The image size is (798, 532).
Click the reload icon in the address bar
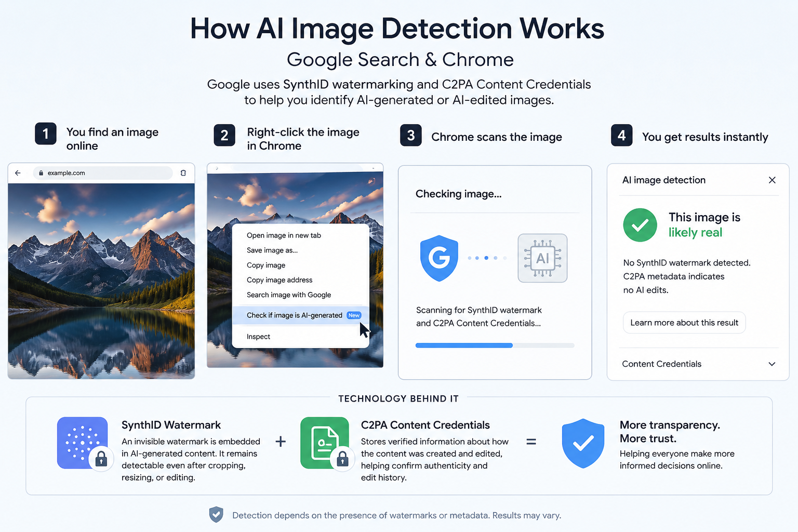coord(183,173)
